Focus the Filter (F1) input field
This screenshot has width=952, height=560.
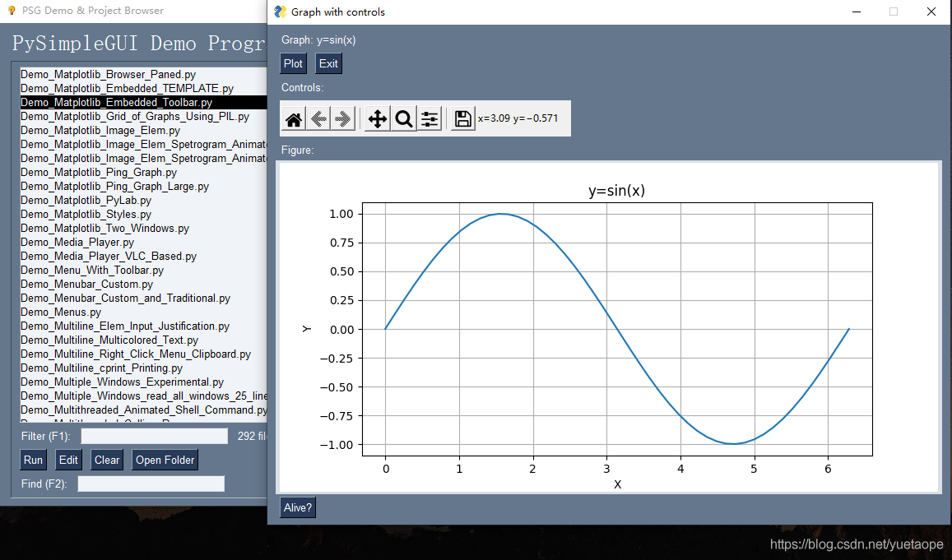coord(154,436)
